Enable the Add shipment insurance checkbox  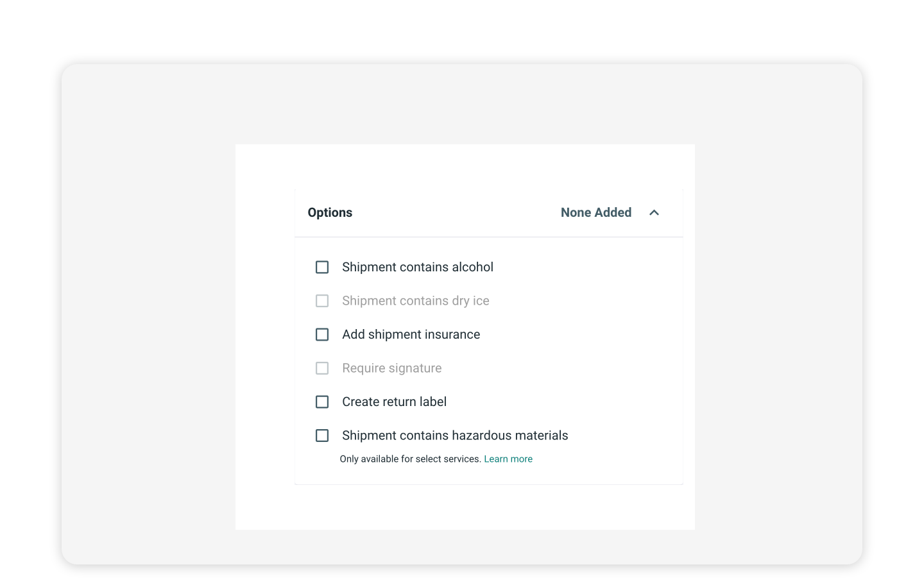click(322, 335)
